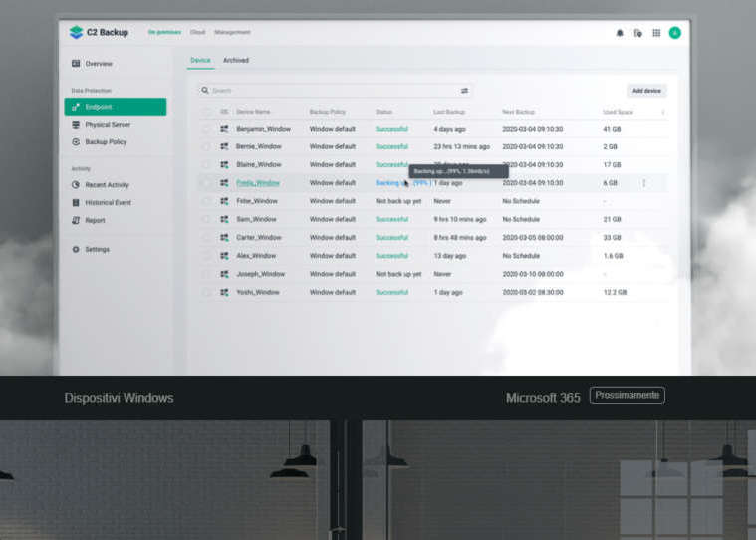
Task: Click "2020-03-10 08:00:00" next backup cell
Action: [x=532, y=274]
